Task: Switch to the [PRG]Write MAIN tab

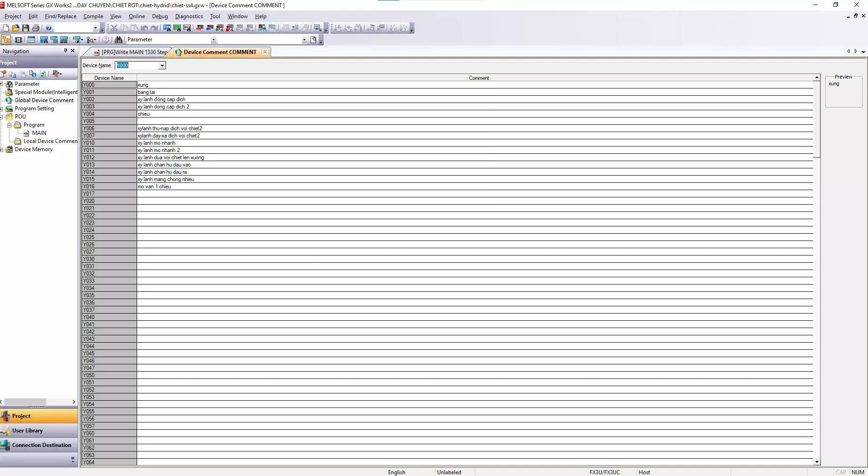Action: tap(130, 52)
